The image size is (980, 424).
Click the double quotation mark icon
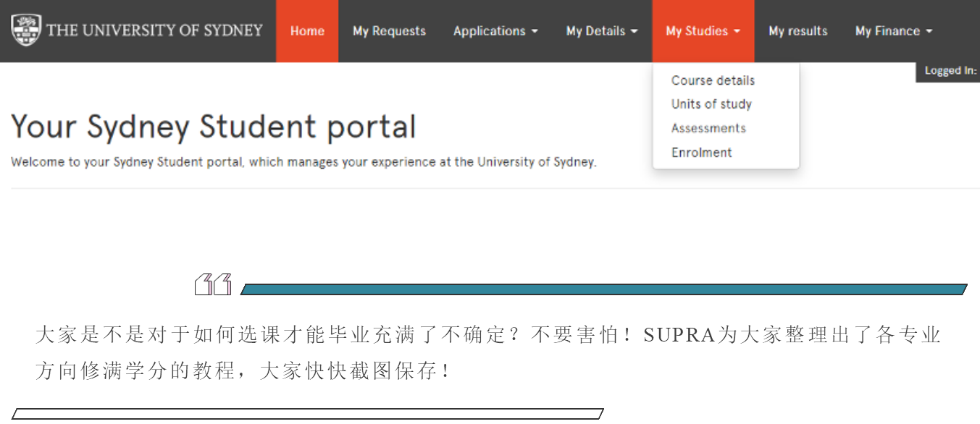(213, 285)
